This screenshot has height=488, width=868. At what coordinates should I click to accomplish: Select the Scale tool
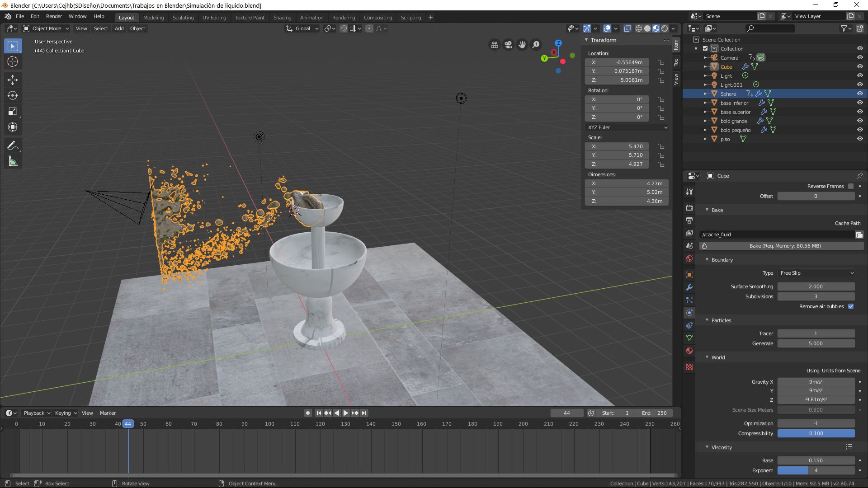point(13,112)
